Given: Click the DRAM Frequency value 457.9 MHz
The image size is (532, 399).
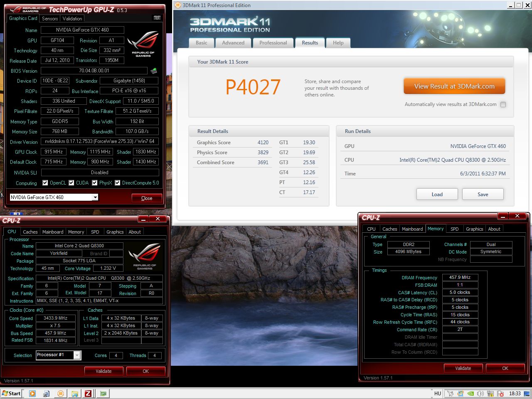Looking at the screenshot, I should (x=460, y=277).
